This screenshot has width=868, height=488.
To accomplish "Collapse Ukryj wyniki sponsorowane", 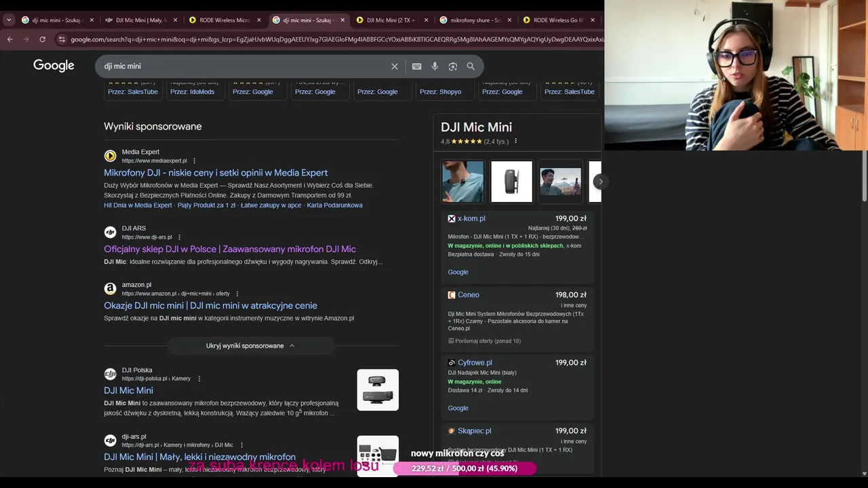I will click(250, 346).
